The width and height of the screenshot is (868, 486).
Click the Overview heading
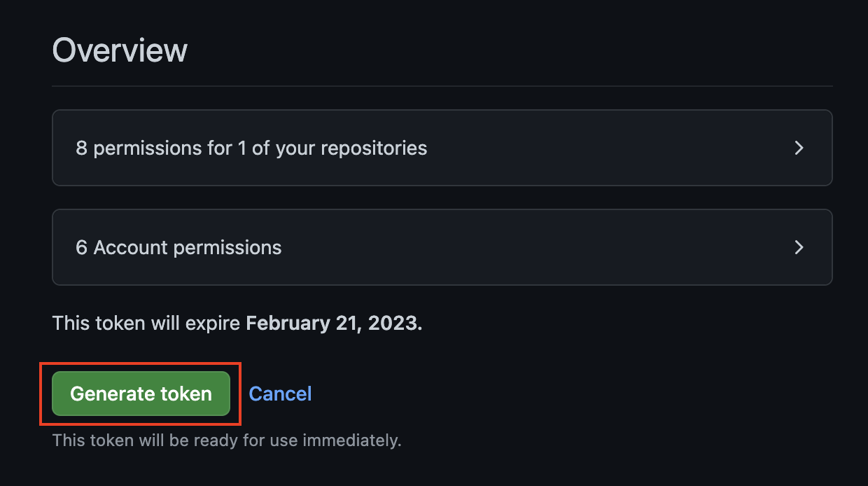click(x=120, y=50)
